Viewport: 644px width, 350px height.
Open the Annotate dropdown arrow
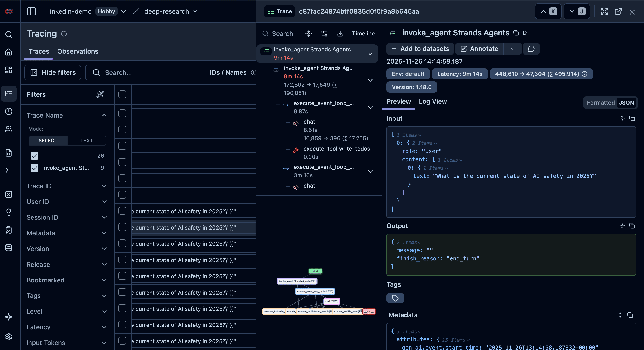pos(512,49)
